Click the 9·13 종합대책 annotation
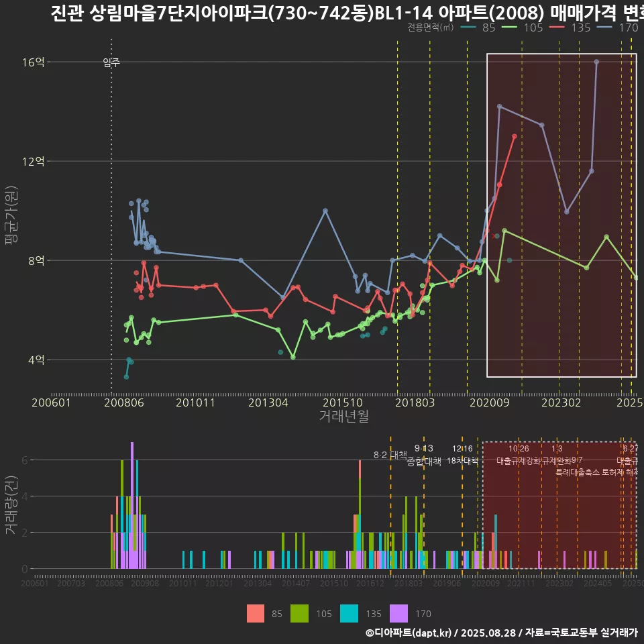The image size is (644, 644). click(x=424, y=455)
